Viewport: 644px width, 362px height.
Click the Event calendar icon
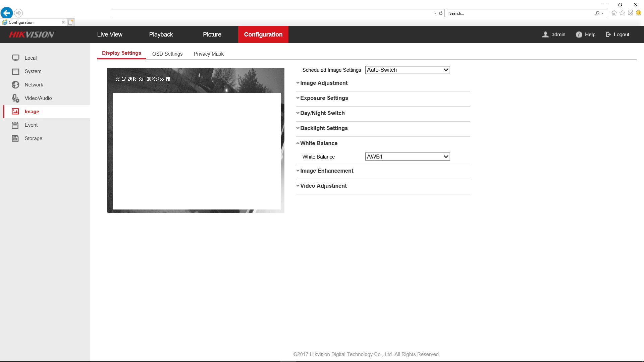point(15,125)
